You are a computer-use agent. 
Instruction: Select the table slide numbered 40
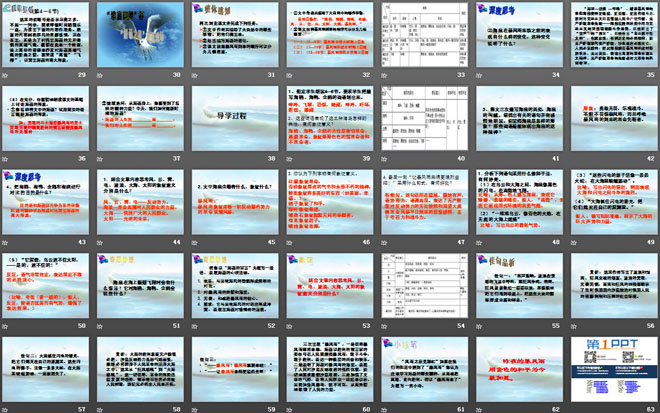pos(424,118)
